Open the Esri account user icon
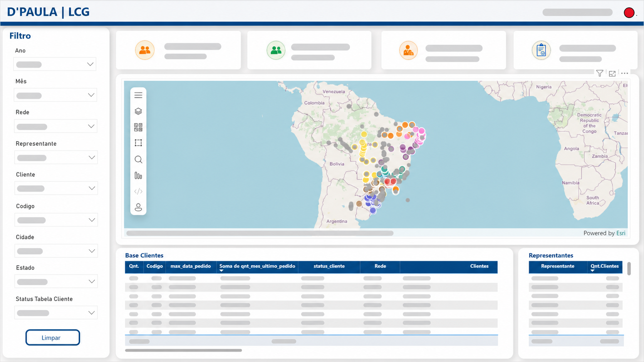The height and width of the screenshot is (362, 644). [138, 207]
